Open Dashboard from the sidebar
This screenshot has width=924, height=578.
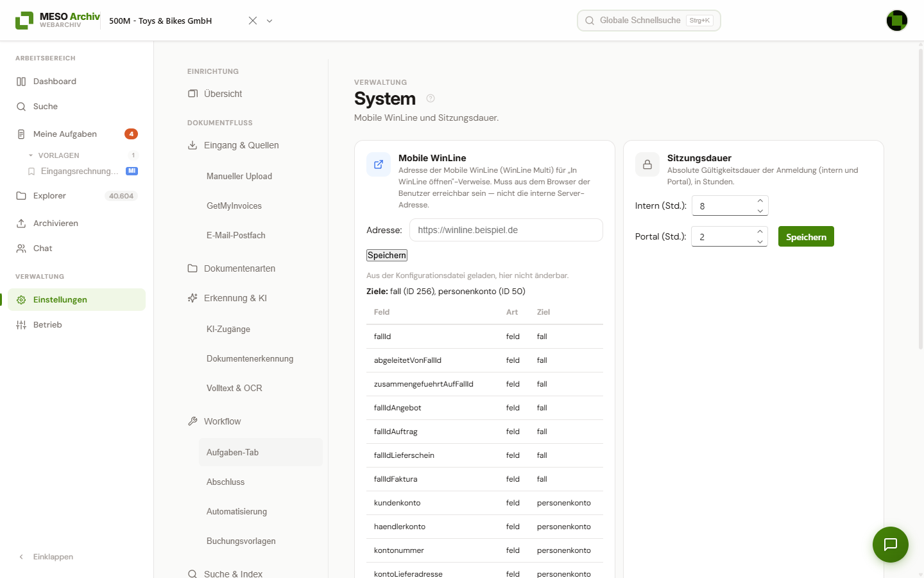77,82
